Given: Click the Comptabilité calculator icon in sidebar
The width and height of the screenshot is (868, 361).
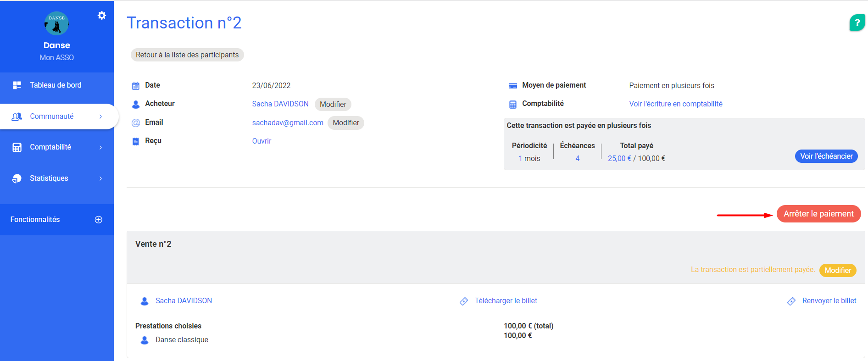Looking at the screenshot, I should coord(17,147).
